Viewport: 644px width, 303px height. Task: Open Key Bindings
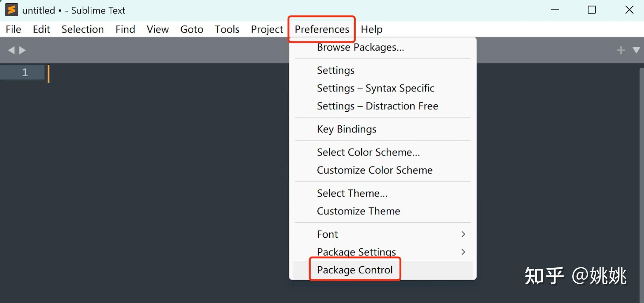[346, 129]
